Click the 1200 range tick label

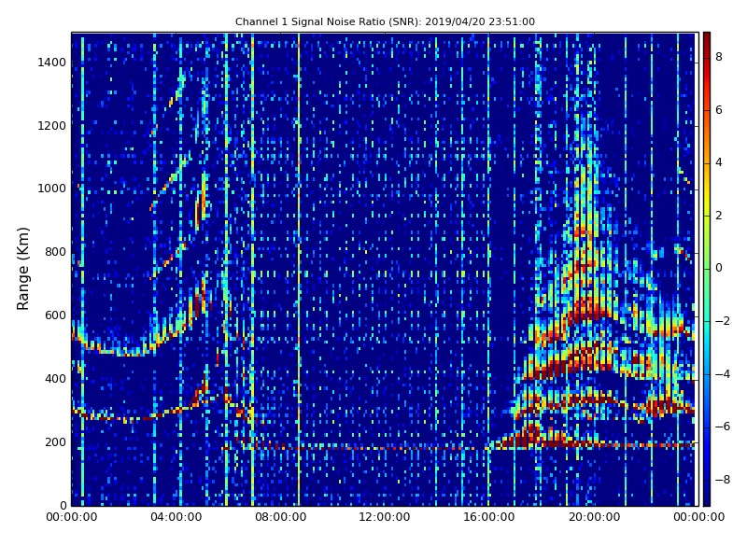[x=51, y=126]
